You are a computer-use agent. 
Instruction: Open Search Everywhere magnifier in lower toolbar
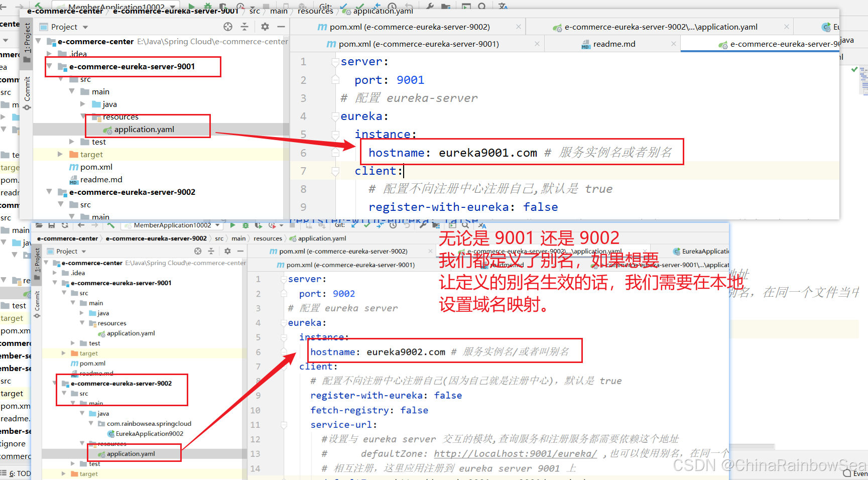465,225
